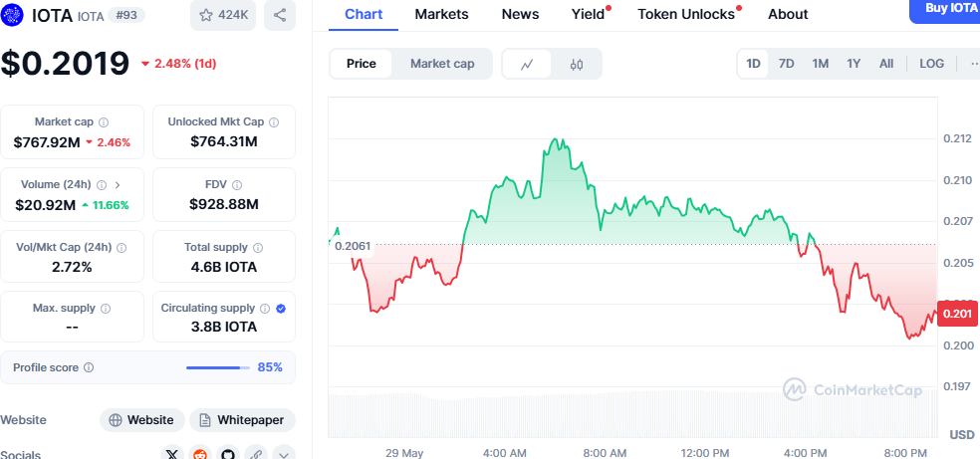Click the #93 rank badge
Image resolution: width=980 pixels, height=459 pixels.
pos(125,15)
